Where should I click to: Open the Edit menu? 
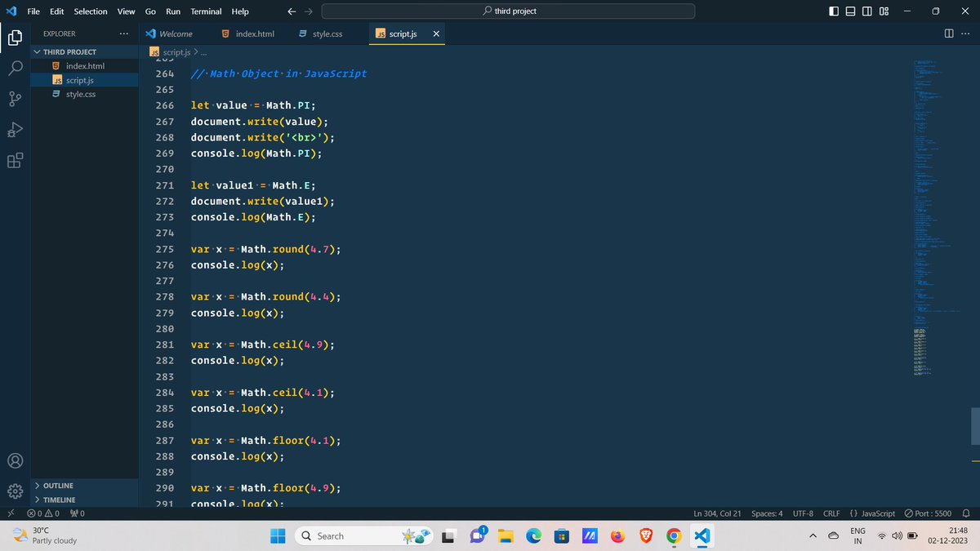[x=57, y=11]
